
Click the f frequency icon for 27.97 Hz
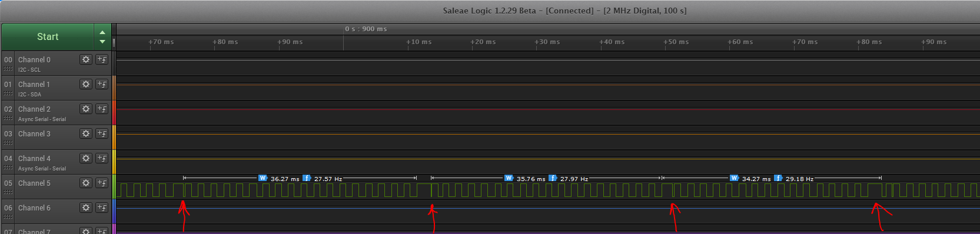(x=553, y=178)
